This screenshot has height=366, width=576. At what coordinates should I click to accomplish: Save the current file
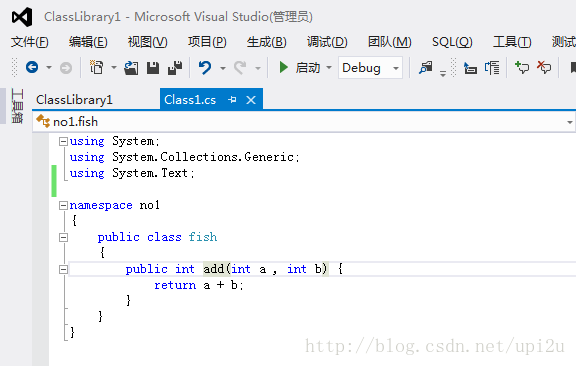[x=153, y=68]
